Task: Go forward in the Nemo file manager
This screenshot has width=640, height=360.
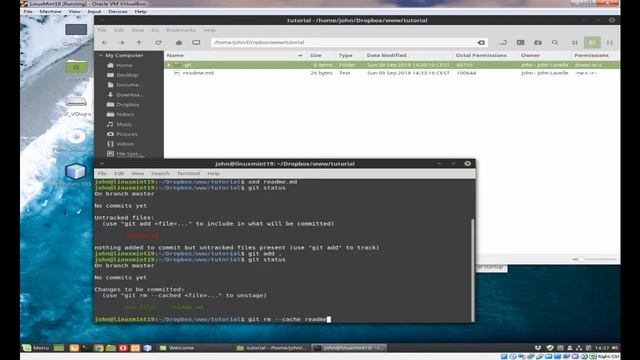Action: 122,42
